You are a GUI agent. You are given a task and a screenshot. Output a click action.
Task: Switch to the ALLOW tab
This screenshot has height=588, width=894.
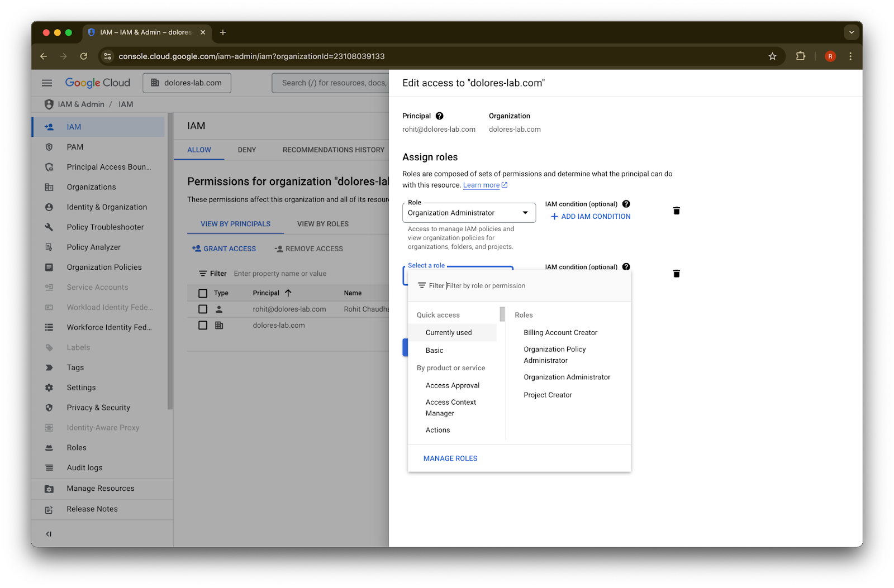[x=199, y=150]
